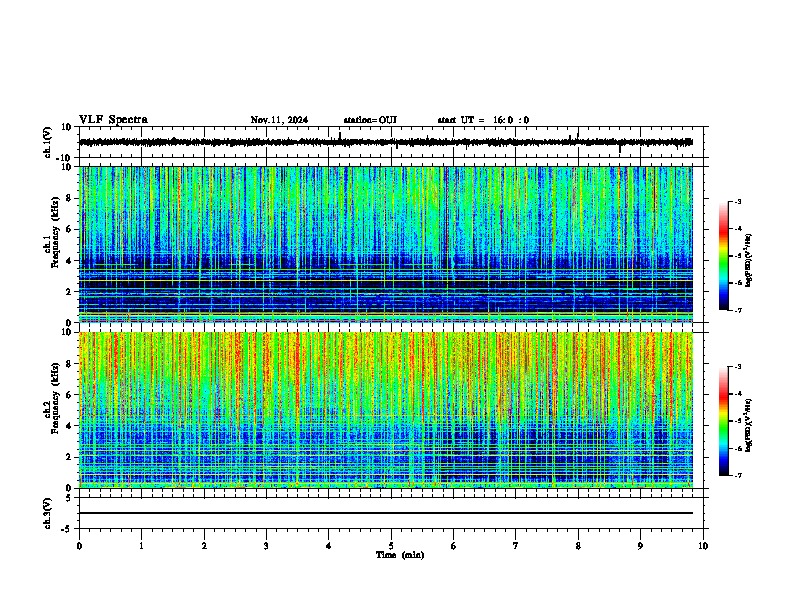This screenshot has width=792, height=612.
Task: Click the flat ch.3(V) trace line
Action: (x=385, y=513)
